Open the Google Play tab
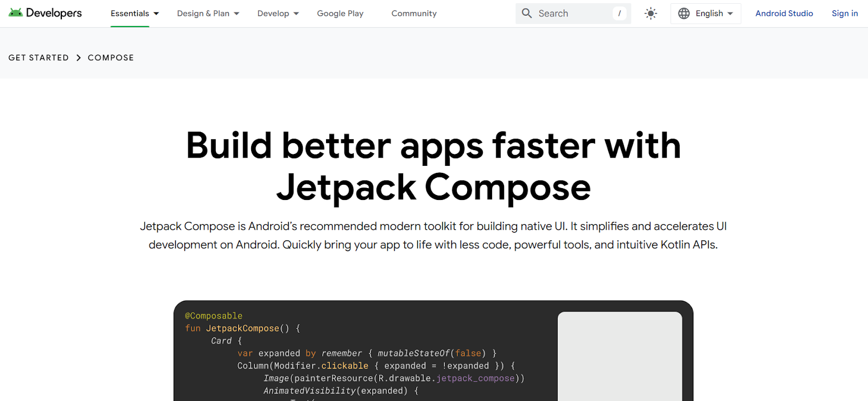 point(340,14)
